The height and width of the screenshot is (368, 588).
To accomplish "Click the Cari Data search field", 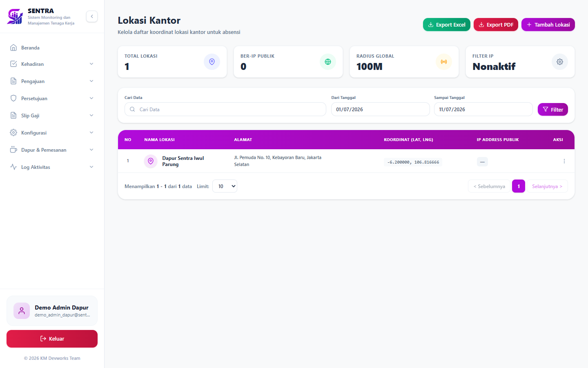I will coord(225,109).
